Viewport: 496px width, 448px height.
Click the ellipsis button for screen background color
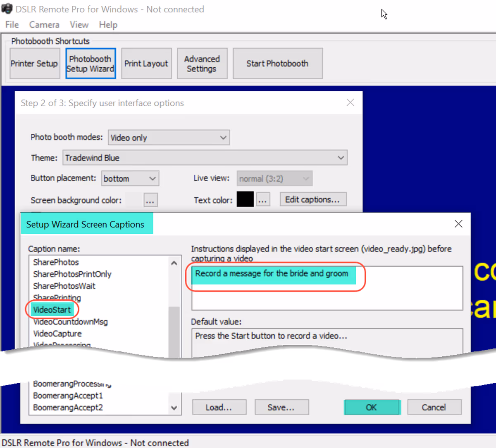coord(150,200)
